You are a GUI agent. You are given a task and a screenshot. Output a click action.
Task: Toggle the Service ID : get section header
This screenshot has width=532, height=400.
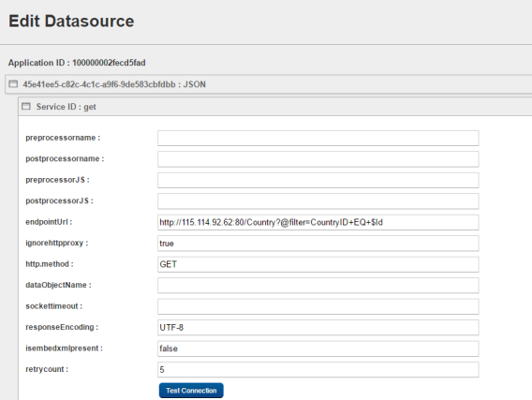(x=274, y=107)
